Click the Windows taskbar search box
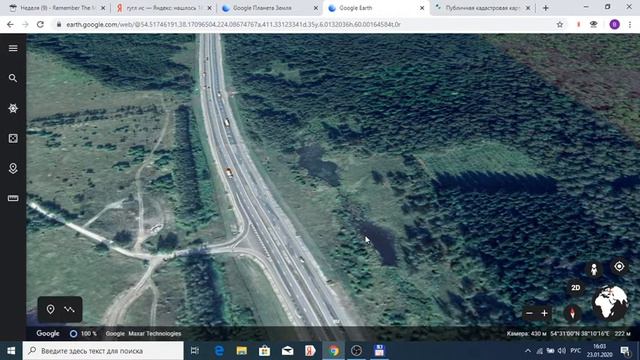Viewport: 640px width, 360px height. point(103,351)
